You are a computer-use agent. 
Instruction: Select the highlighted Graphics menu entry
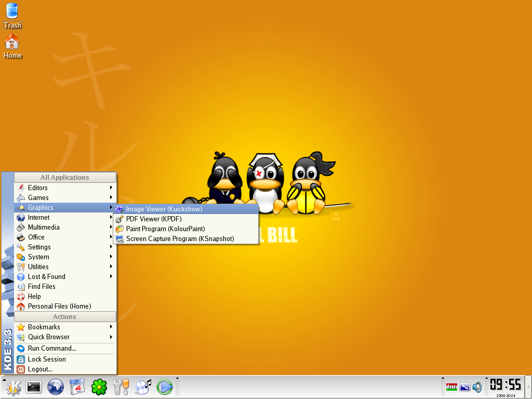pos(65,207)
